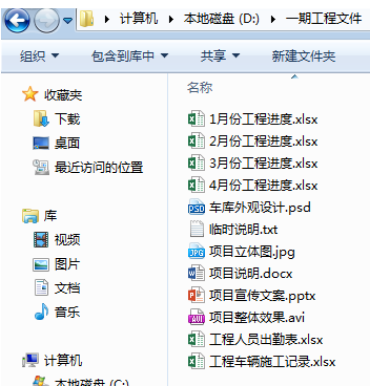Image resolution: width=371 pixels, height=388 pixels.
Task: Click the 音乐 note icon
Action: 41,312
